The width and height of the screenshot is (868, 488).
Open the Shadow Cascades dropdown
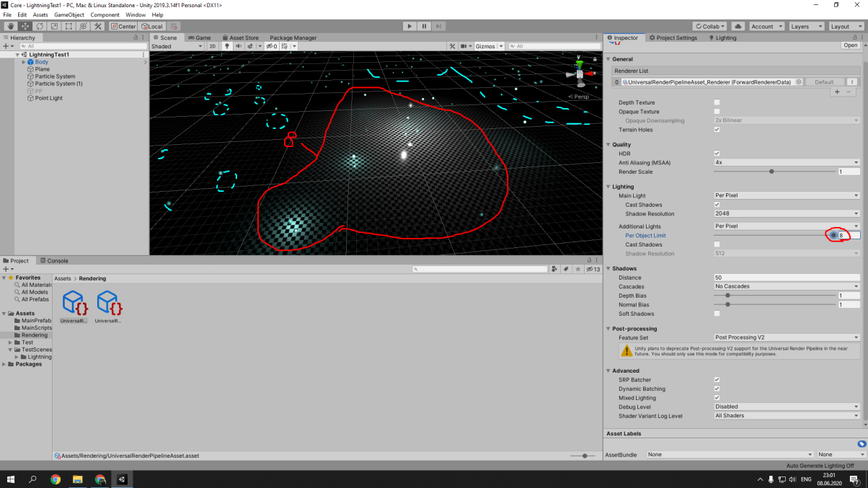[786, 287]
